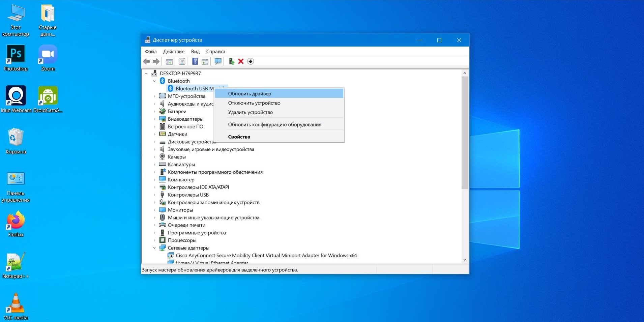Open the Старые данные folder icon
This screenshot has width=644, height=322.
tap(48, 20)
